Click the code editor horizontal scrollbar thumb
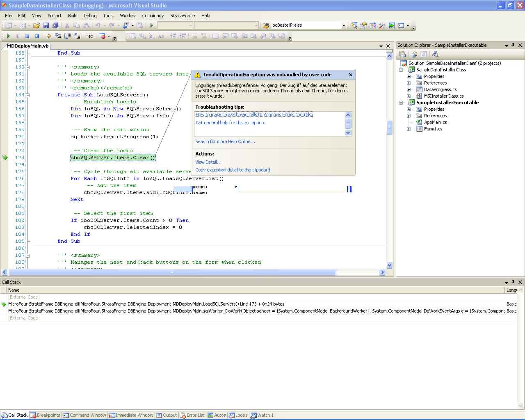 [x=172, y=272]
